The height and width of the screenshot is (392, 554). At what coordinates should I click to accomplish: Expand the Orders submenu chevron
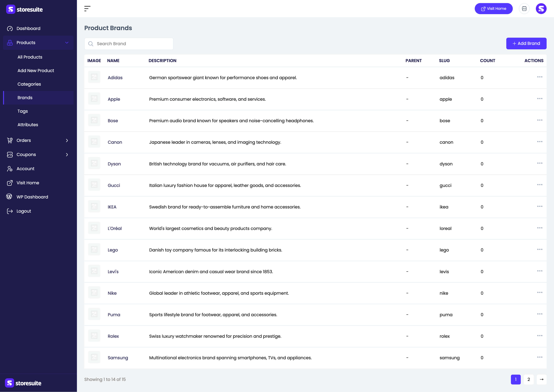pos(67,141)
